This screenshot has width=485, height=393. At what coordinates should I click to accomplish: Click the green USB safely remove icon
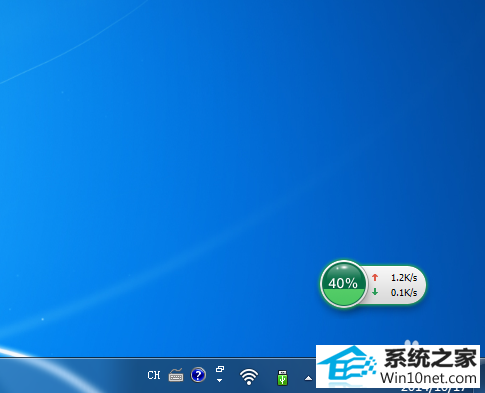tap(282, 377)
